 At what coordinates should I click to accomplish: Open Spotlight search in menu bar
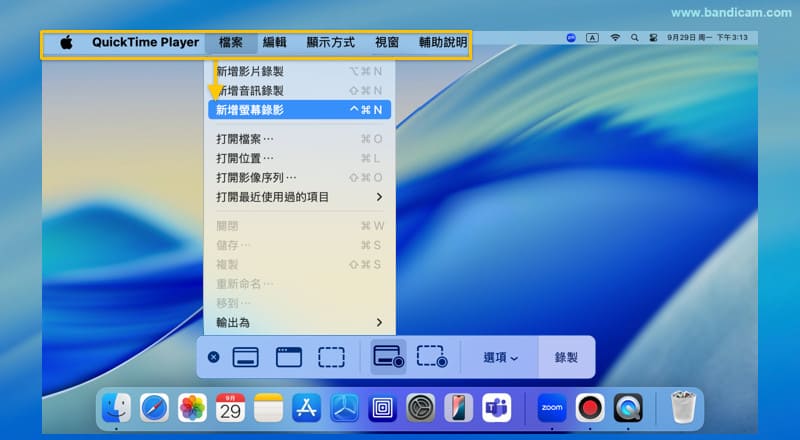pos(634,38)
